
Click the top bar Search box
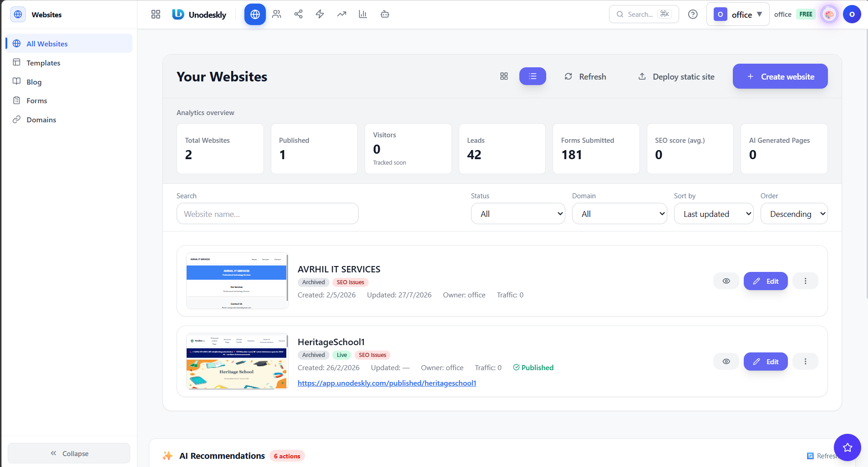[x=644, y=15]
